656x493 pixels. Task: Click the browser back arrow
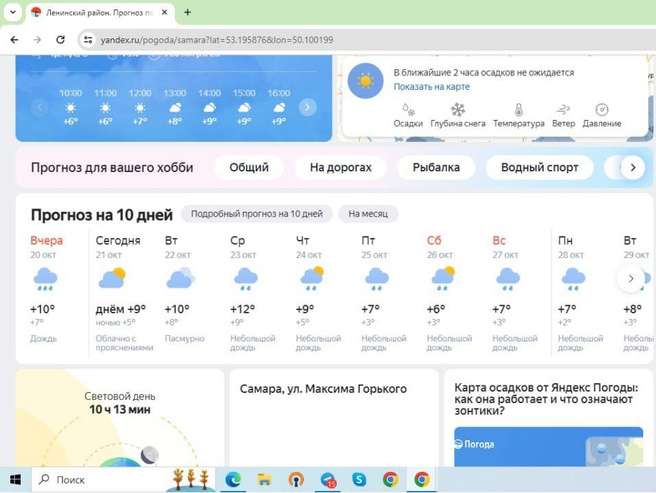[15, 40]
